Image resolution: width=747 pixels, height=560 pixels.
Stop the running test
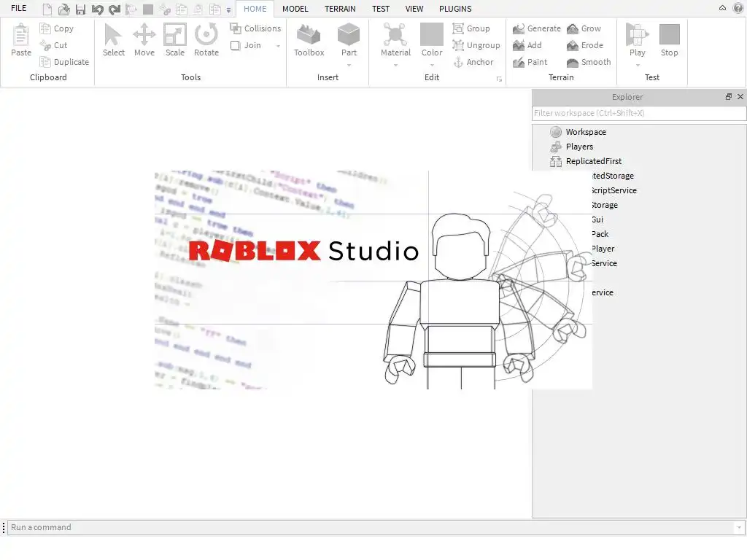tap(670, 41)
